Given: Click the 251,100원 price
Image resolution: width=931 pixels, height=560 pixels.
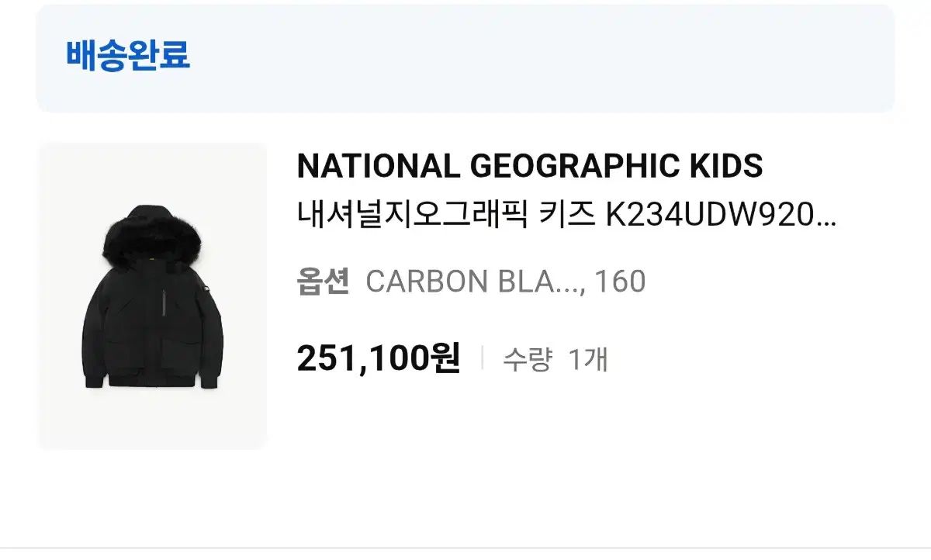Looking at the screenshot, I should click(379, 359).
